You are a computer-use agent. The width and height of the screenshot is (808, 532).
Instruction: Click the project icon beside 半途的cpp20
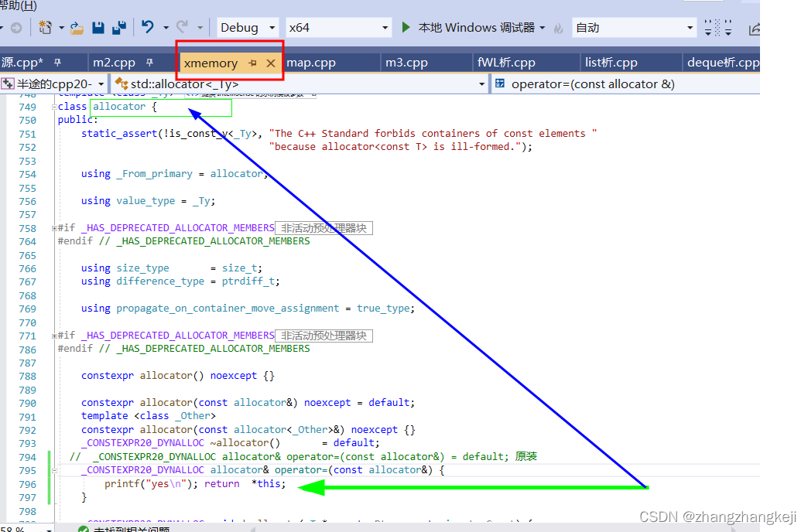[8, 84]
